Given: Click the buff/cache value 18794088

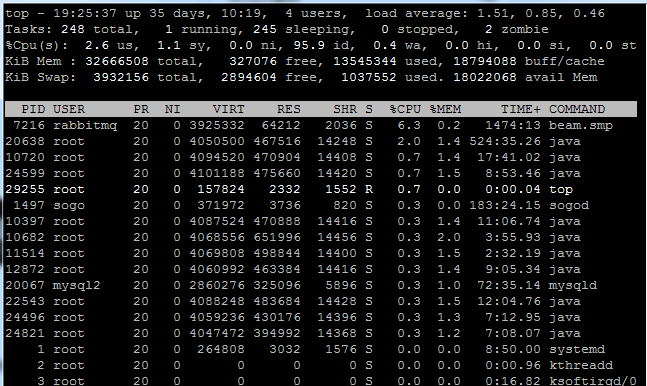Looking at the screenshot, I should [485, 61].
